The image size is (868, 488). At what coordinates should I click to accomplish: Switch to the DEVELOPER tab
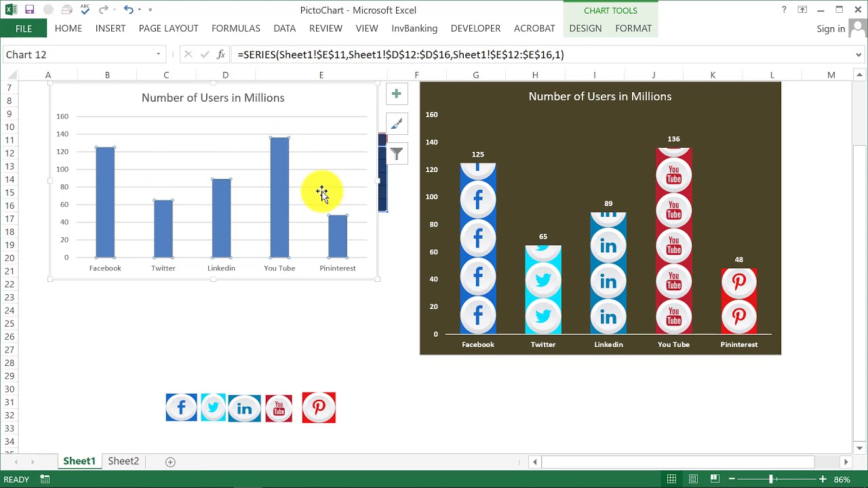click(x=476, y=28)
